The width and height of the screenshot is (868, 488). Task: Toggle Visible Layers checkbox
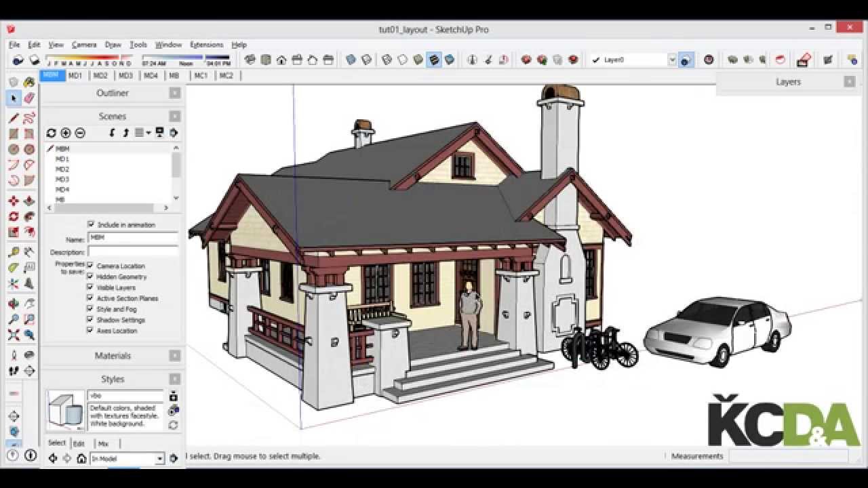90,287
